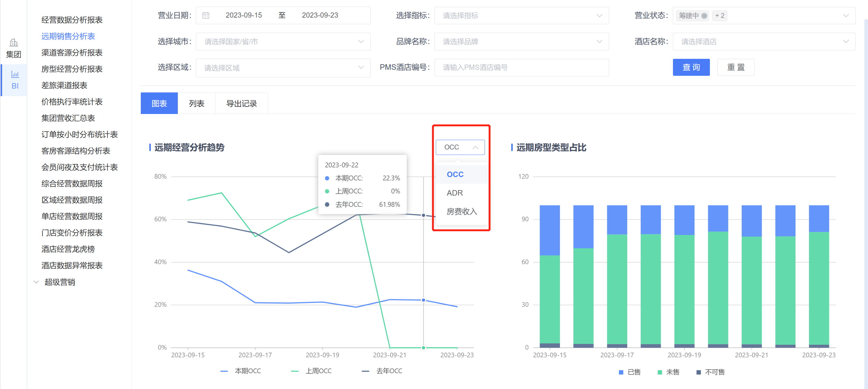This screenshot has height=389, width=868.
Task: Open the 选择区域 dropdown
Action: click(x=283, y=68)
